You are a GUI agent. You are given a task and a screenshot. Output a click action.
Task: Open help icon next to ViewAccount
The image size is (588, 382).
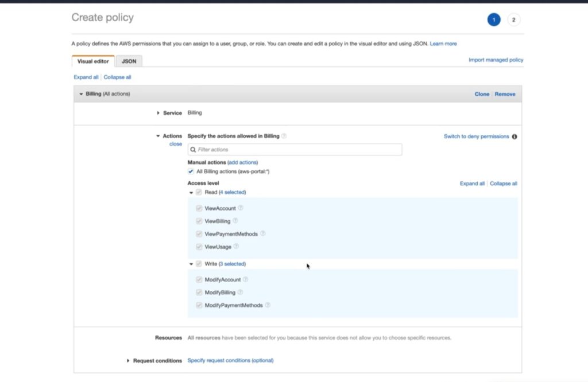tap(241, 208)
